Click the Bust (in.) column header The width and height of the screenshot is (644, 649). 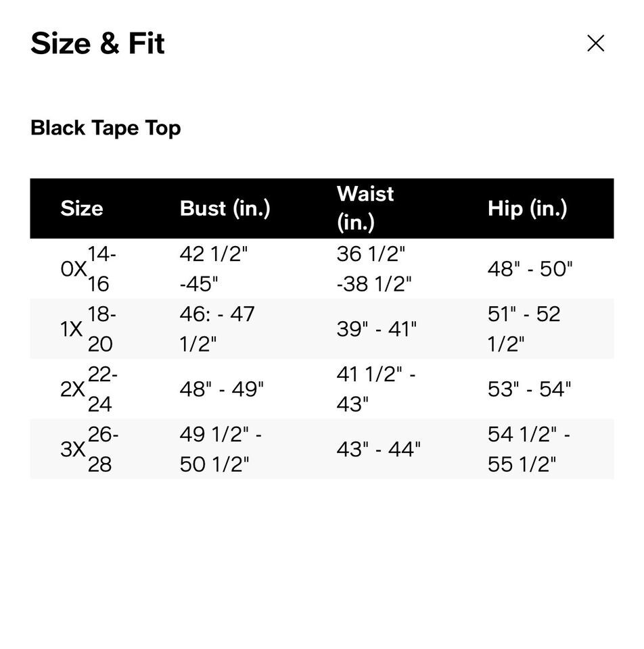[225, 208]
